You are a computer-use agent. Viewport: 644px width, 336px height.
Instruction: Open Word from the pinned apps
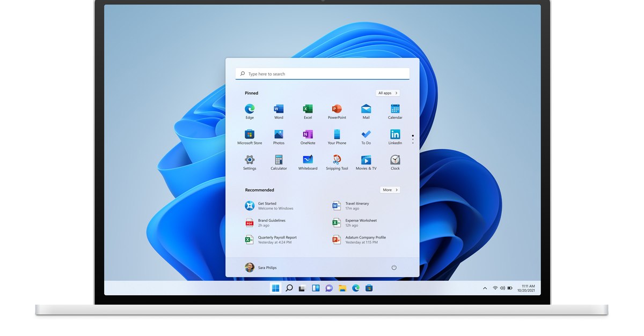pos(278,111)
